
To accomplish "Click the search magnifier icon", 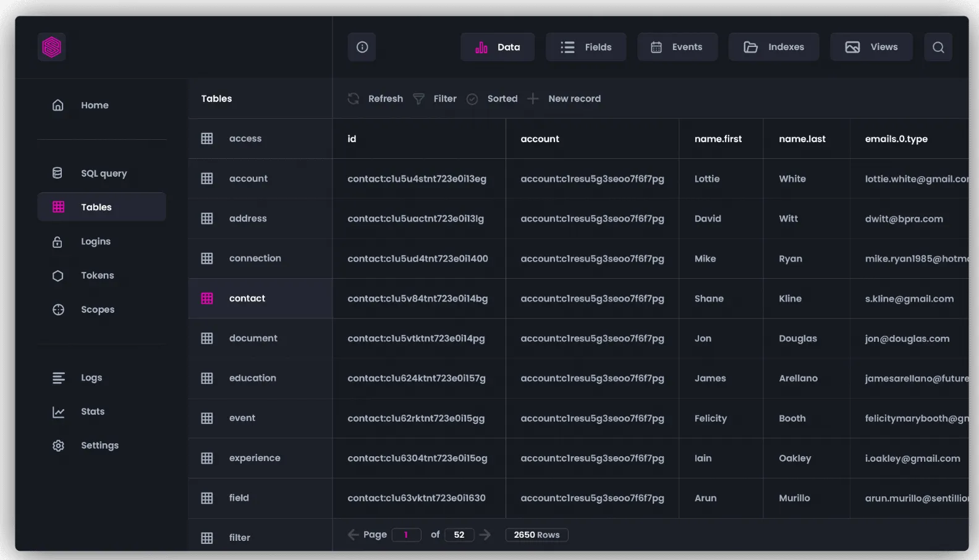I will 938,47.
